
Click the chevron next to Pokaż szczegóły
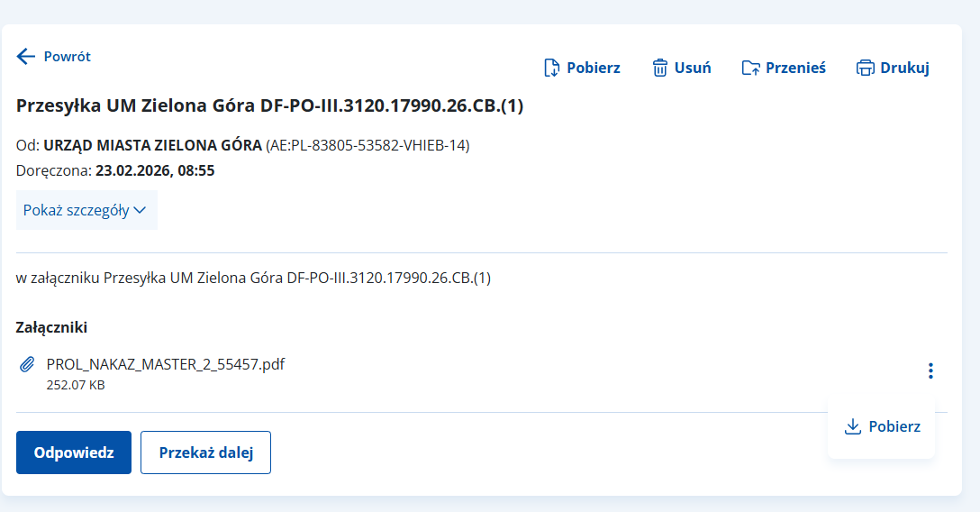point(140,210)
